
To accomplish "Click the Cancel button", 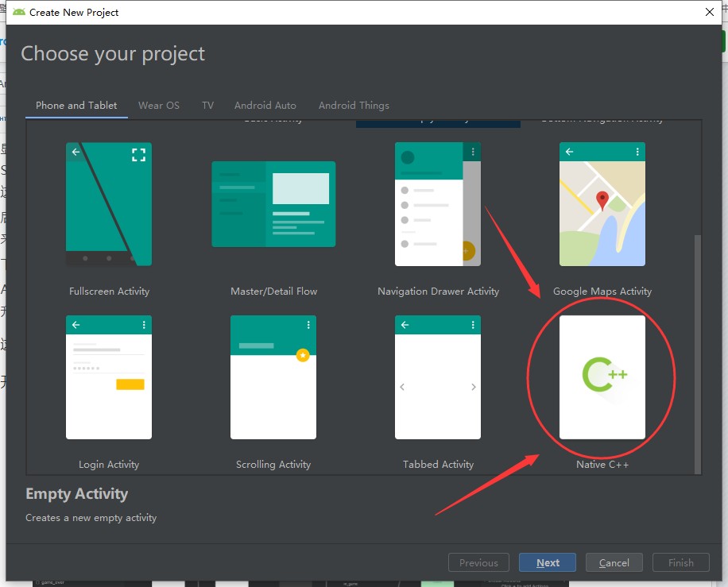I will (x=614, y=562).
